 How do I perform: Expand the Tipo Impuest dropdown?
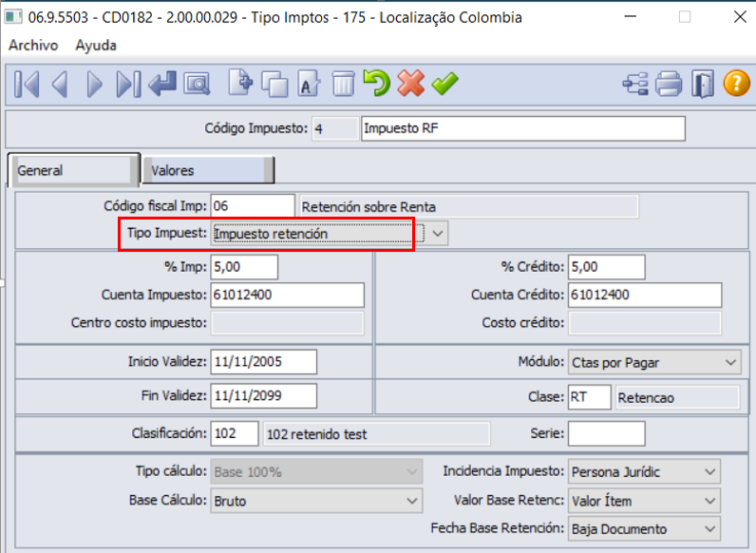click(437, 234)
